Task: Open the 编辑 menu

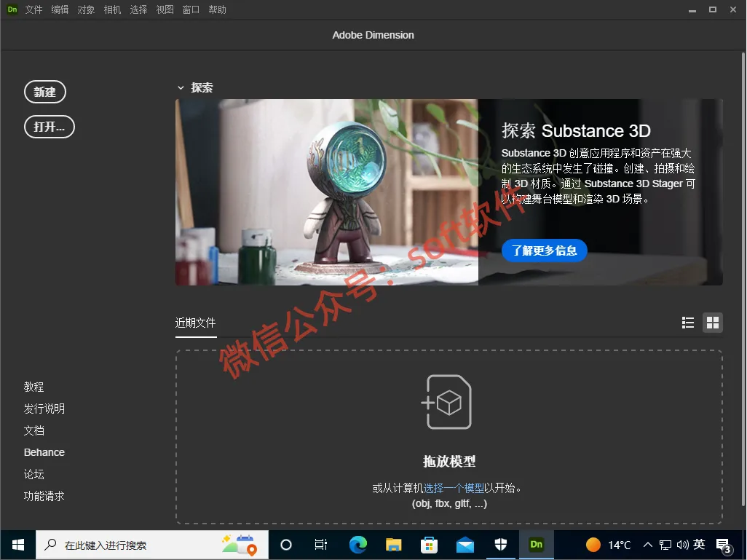Action: point(60,9)
